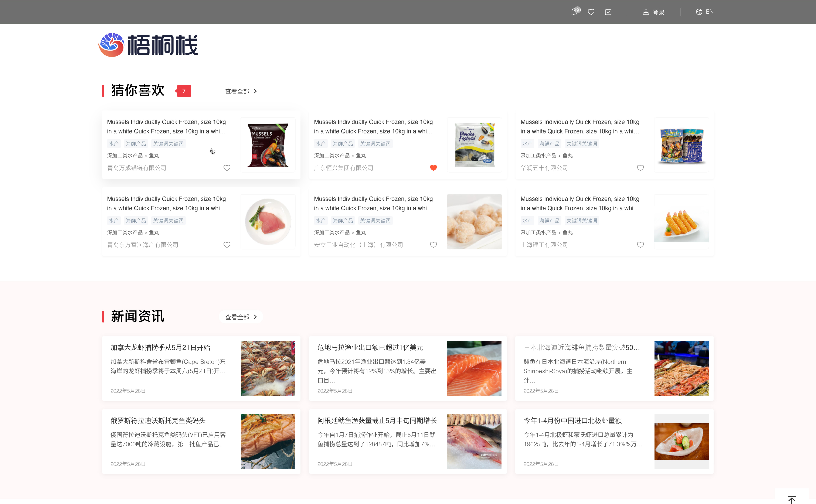Image resolution: width=816 pixels, height=504 pixels.
Task: Open favorites via the heart icon in top bar
Action: point(591,12)
